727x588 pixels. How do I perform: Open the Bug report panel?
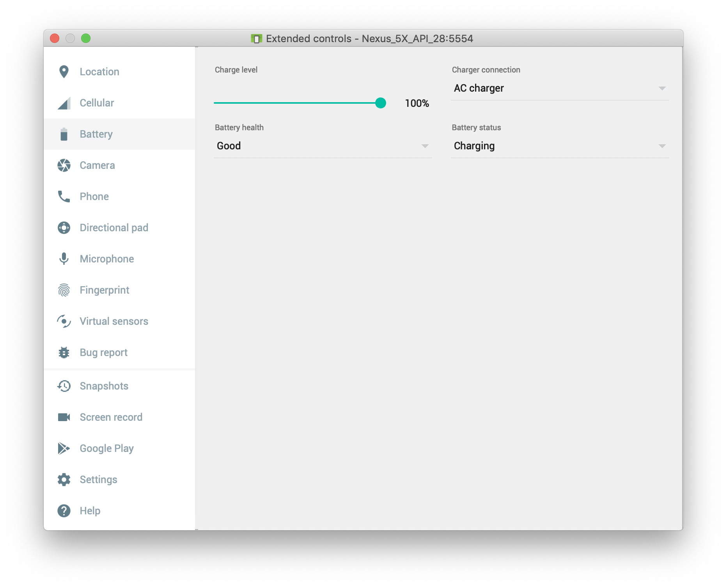click(x=119, y=352)
